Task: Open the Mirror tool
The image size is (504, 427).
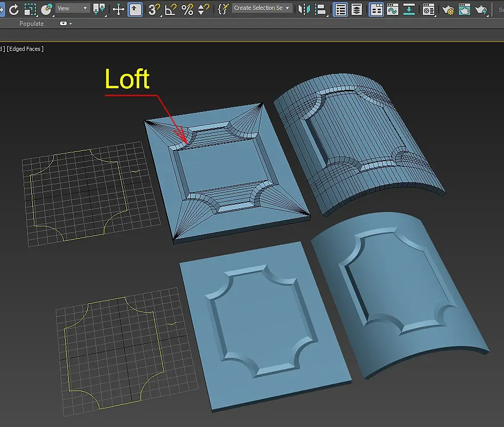Action: click(x=304, y=9)
